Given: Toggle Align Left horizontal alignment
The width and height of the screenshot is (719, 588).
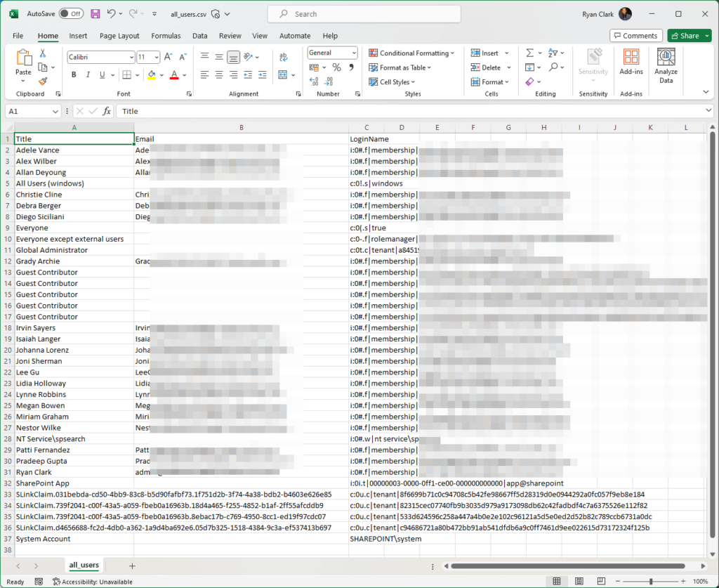Looking at the screenshot, I should (x=205, y=74).
